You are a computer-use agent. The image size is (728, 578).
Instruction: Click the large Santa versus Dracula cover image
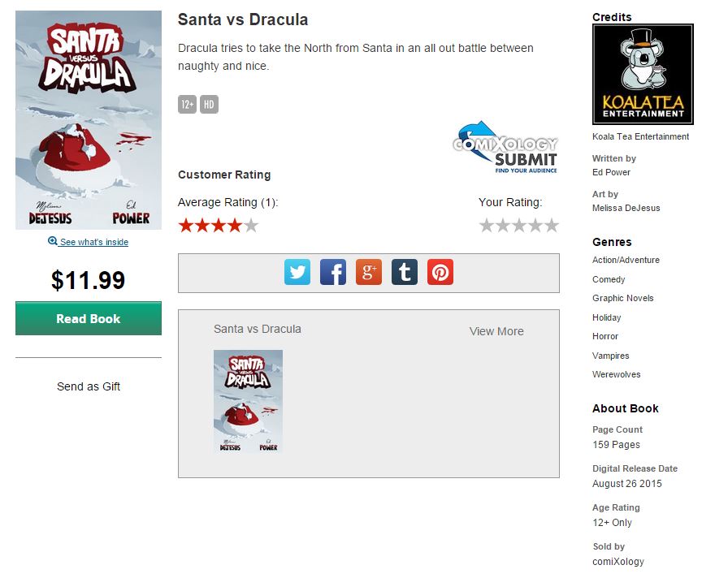point(89,120)
